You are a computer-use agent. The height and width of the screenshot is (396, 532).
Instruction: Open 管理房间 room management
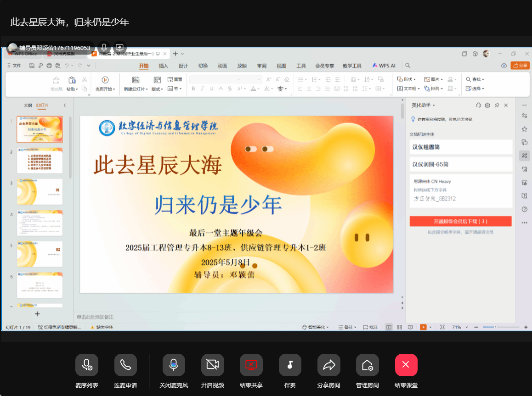tap(367, 365)
